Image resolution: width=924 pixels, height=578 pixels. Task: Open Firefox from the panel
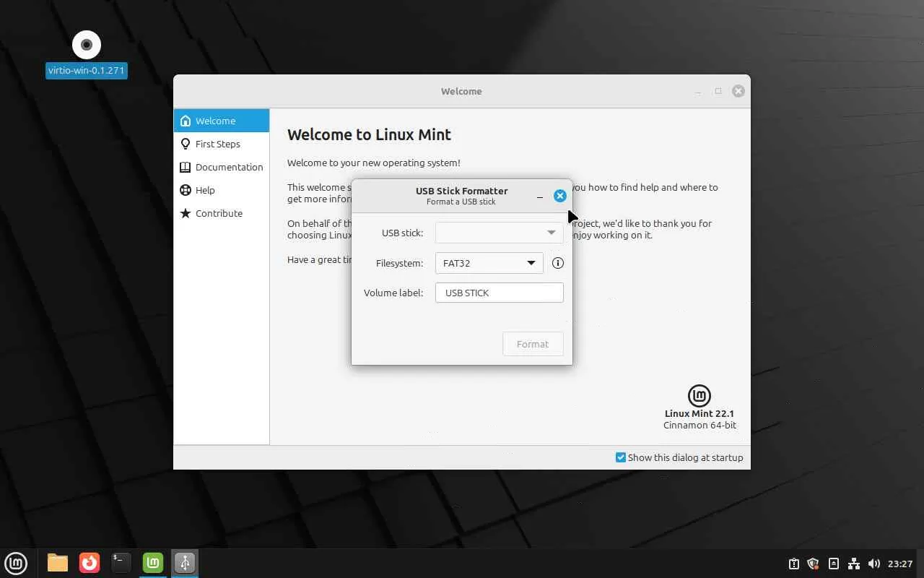point(90,563)
